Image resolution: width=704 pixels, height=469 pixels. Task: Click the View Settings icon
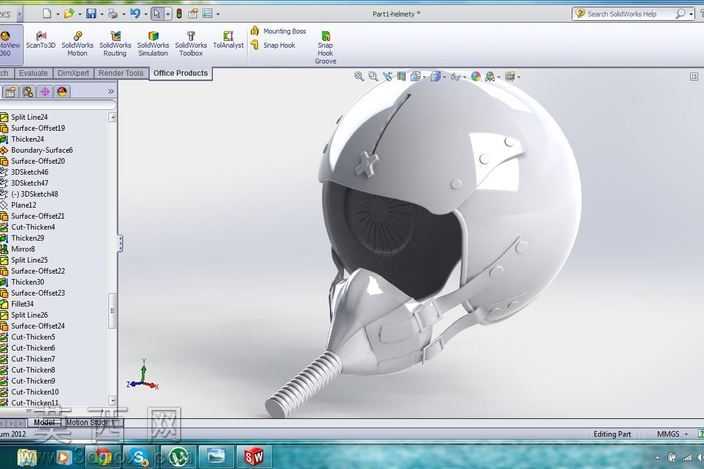[510, 76]
